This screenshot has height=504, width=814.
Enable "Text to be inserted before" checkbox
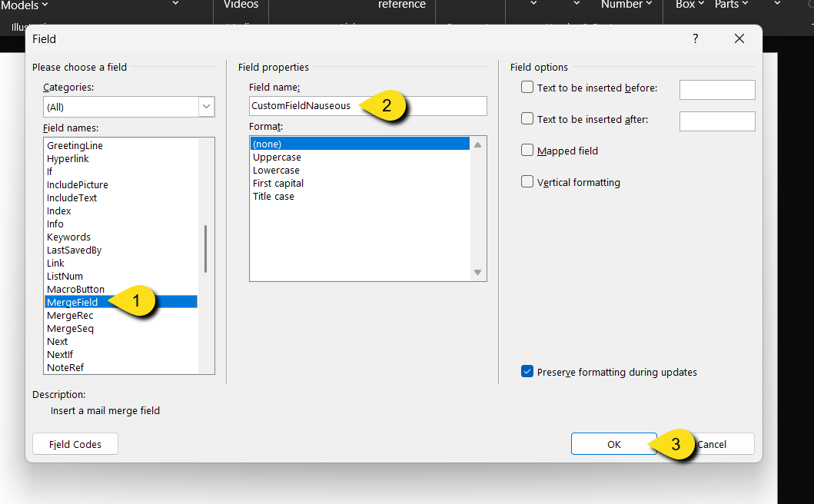[527, 88]
